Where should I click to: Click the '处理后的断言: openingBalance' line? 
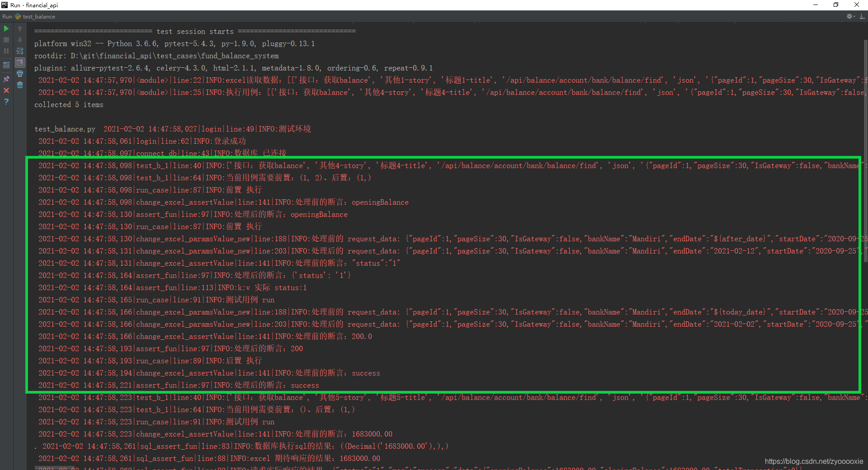click(193, 215)
